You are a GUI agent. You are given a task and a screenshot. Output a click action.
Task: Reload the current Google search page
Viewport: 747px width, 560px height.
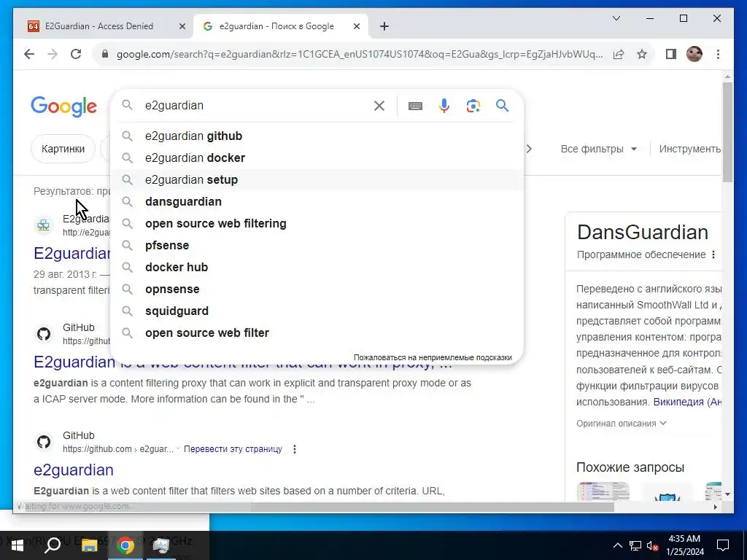pyautogui.click(x=76, y=54)
